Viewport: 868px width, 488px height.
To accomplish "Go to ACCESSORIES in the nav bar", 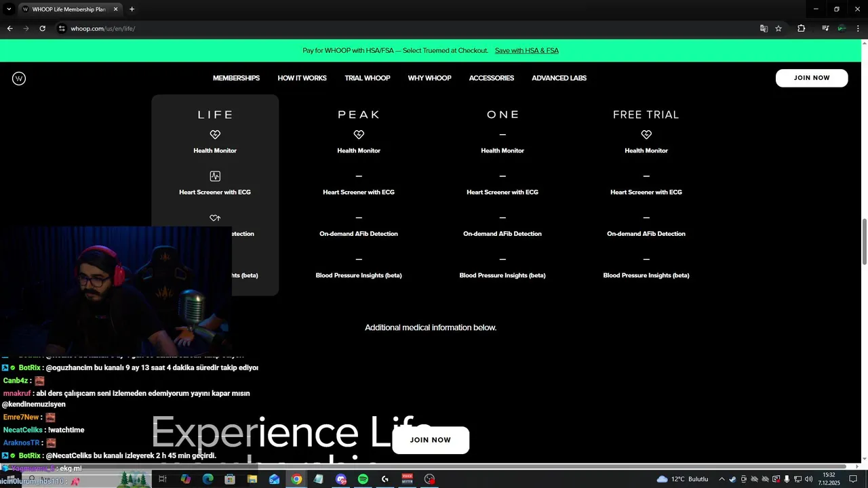I will (x=491, y=78).
